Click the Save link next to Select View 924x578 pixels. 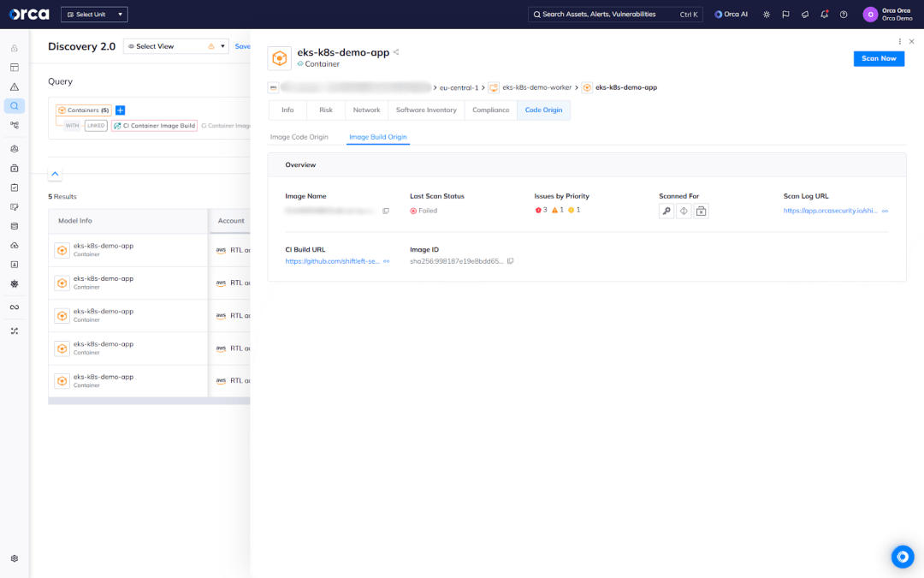click(x=242, y=46)
